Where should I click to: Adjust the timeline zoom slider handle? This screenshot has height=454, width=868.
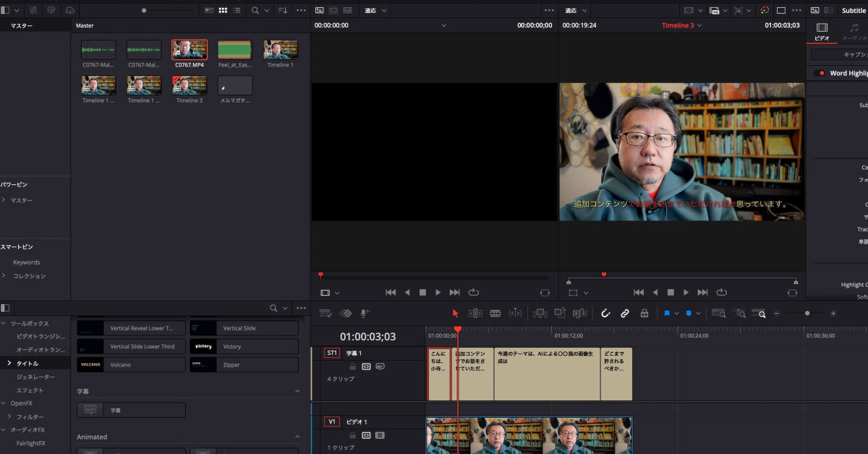tap(807, 313)
